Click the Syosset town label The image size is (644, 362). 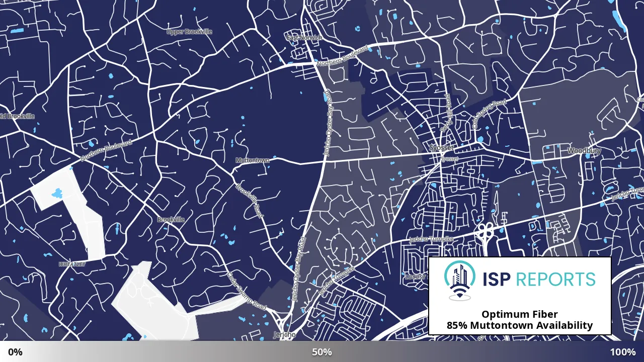click(x=442, y=148)
